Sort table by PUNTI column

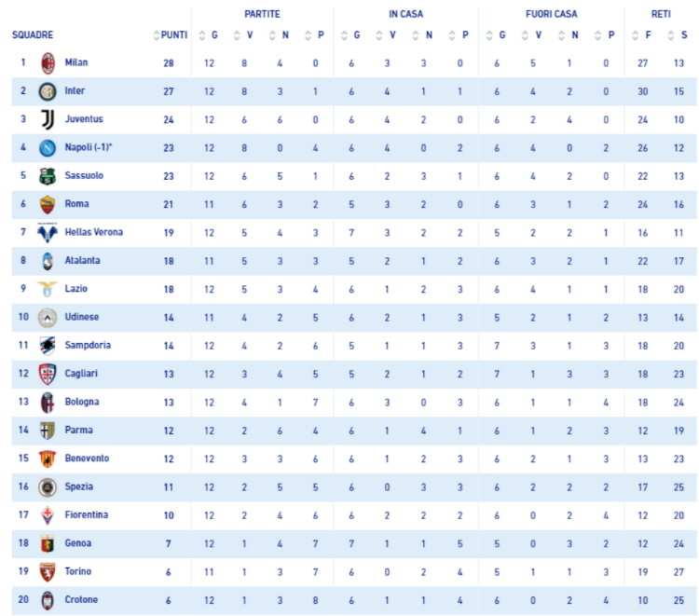[x=170, y=35]
